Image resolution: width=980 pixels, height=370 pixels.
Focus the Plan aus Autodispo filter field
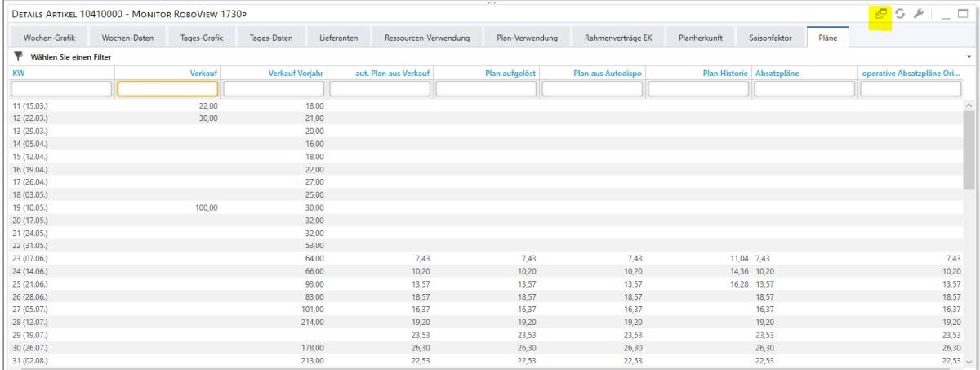[592, 89]
